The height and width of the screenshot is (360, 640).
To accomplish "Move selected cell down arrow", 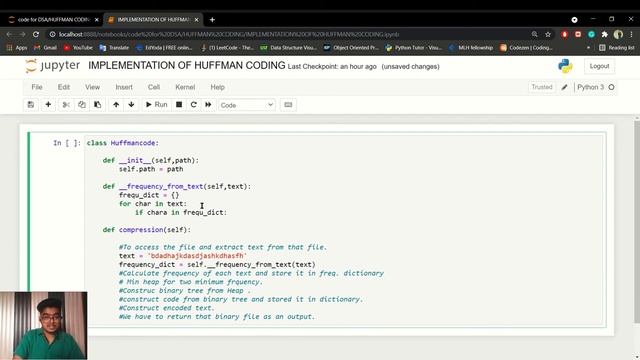I will click(x=131, y=105).
